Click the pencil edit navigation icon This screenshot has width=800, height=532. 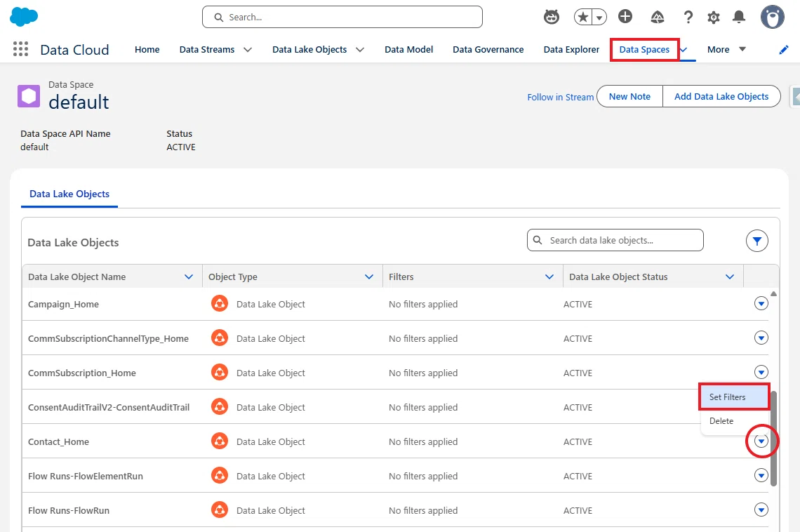(784, 49)
